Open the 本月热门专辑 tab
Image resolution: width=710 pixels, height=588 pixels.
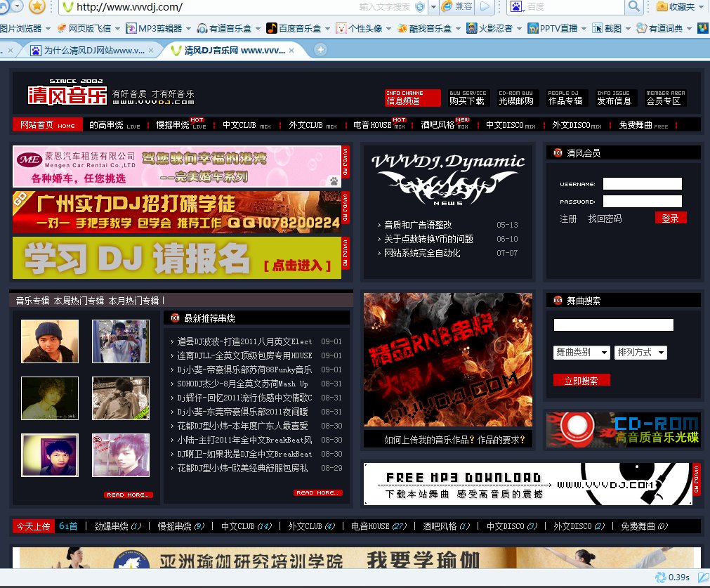(x=133, y=301)
